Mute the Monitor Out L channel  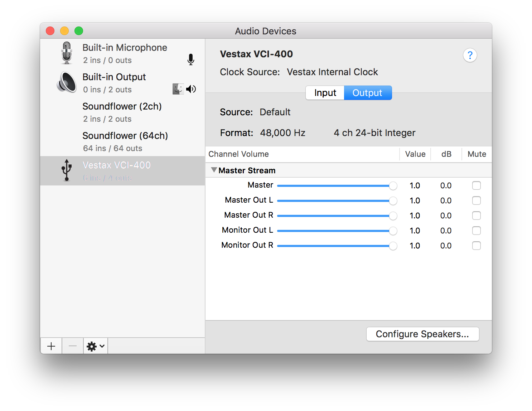pyautogui.click(x=477, y=231)
